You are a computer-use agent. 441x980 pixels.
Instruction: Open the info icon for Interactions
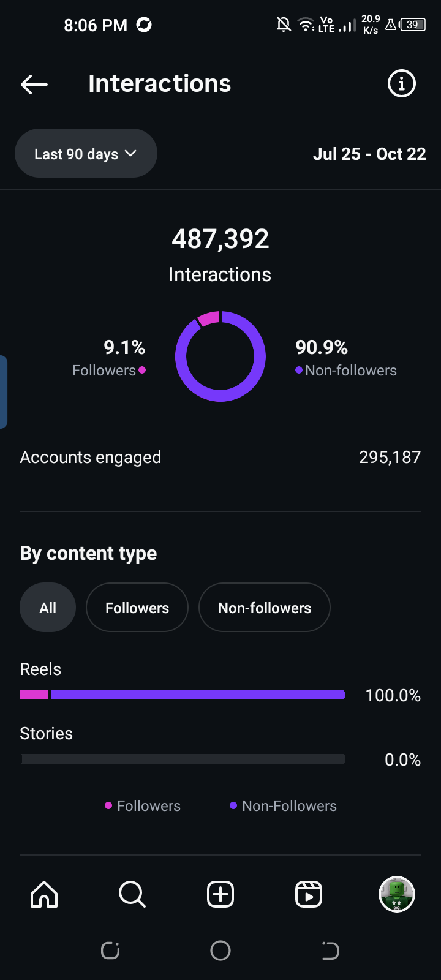pyautogui.click(x=402, y=83)
